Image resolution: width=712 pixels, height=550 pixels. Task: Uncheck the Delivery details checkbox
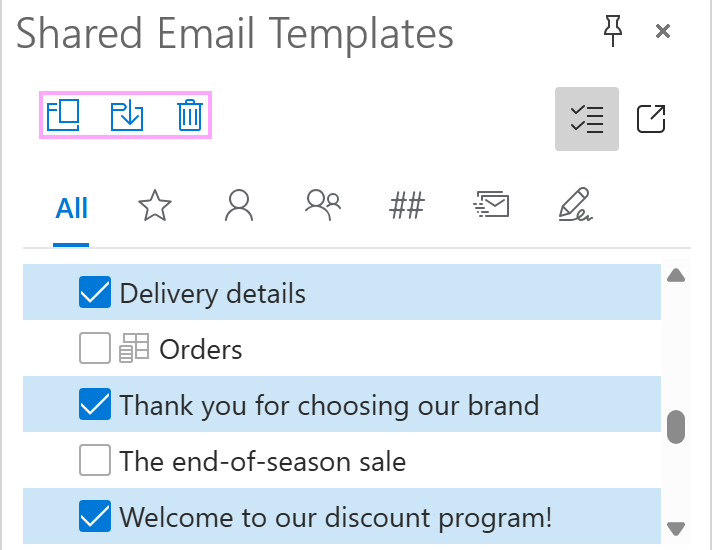pos(94,293)
